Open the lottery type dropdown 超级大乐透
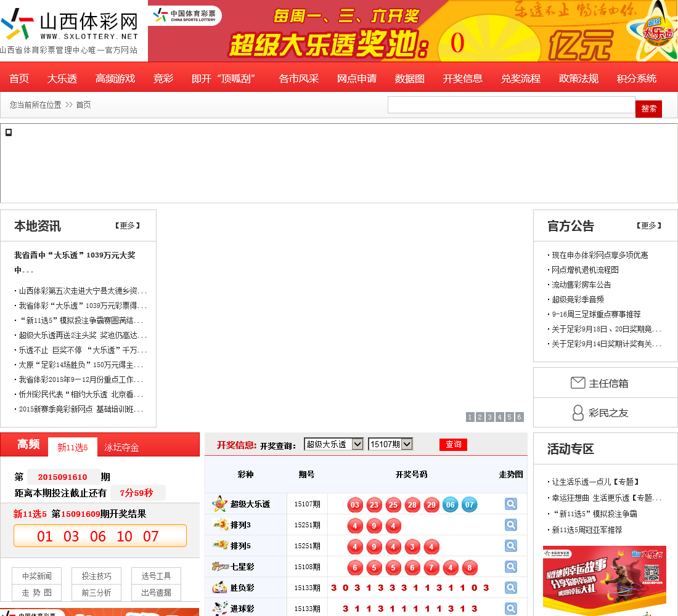This screenshot has width=678, height=616. (333, 444)
